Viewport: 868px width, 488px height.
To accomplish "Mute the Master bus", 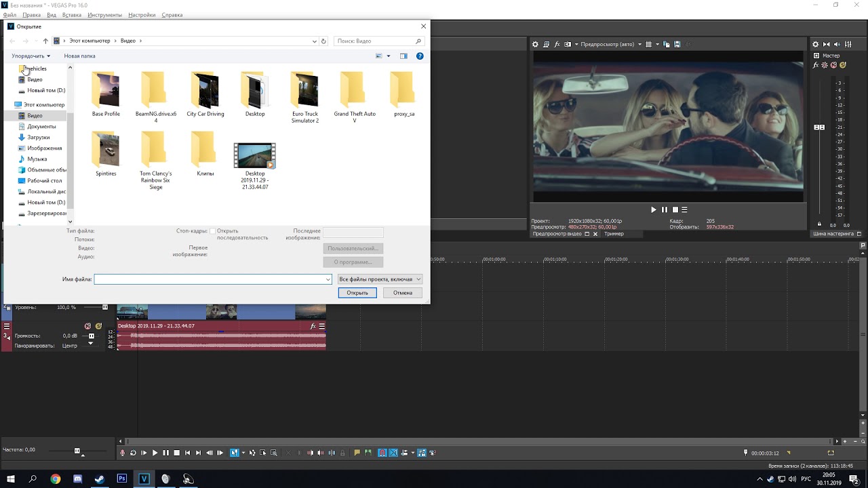I will coord(834,65).
